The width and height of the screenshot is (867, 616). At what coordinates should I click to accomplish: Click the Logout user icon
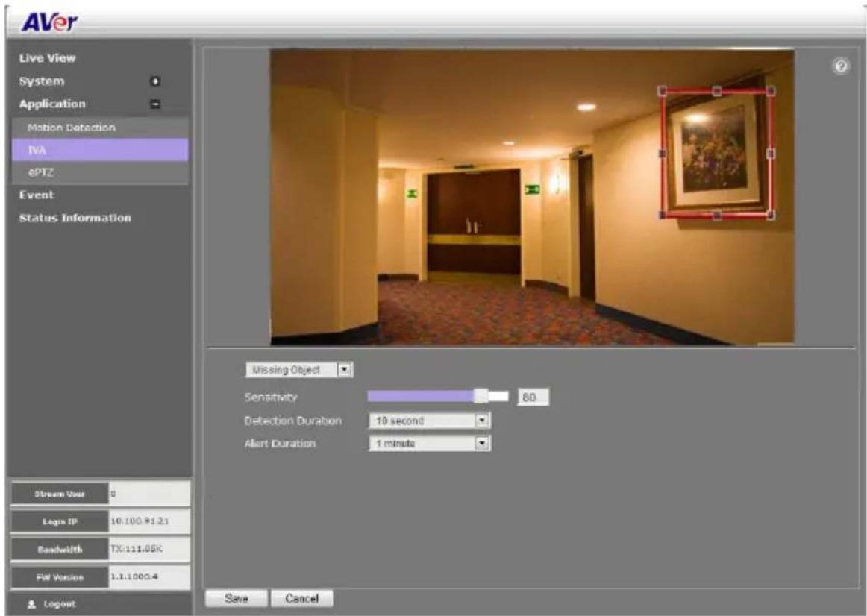31,604
